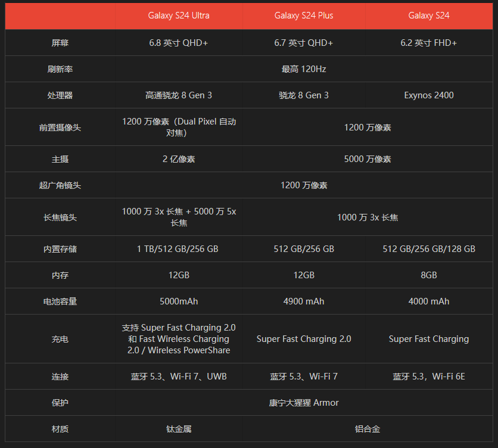Select the 长焦镜头 row label
498x448 pixels.
(60, 217)
